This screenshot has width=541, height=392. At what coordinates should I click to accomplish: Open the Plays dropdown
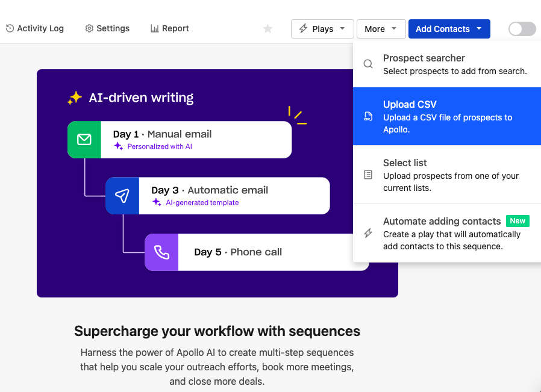(322, 29)
